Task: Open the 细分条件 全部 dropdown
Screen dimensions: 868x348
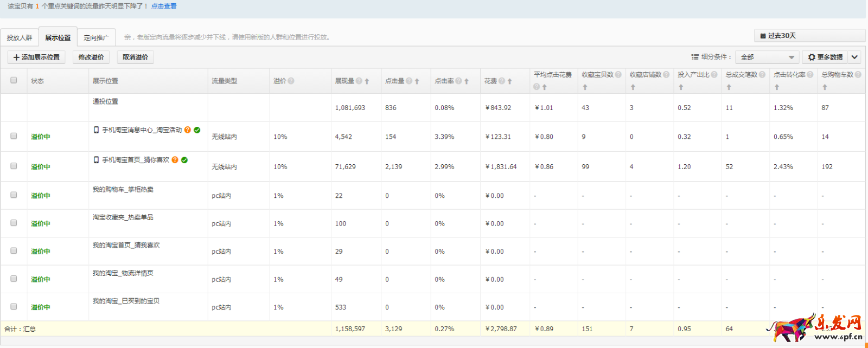Action: [768, 57]
